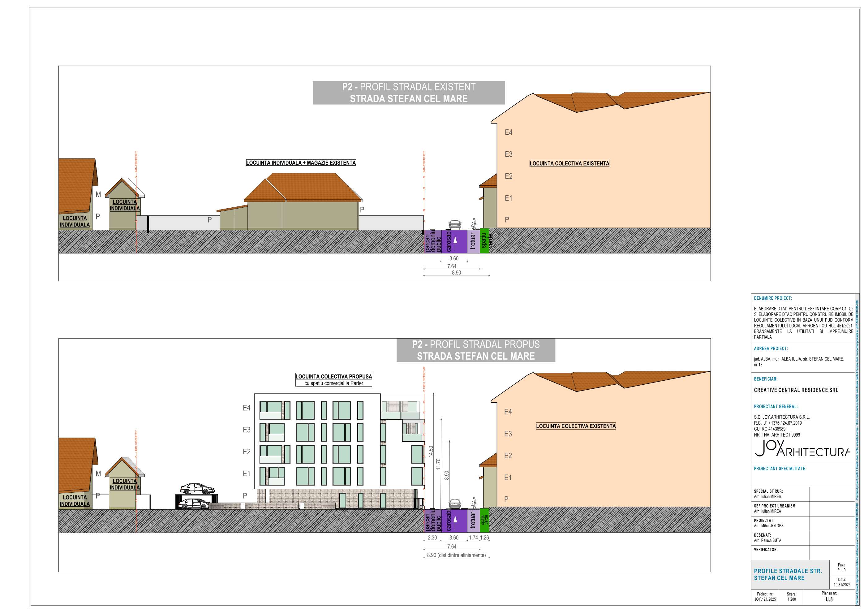Click the 8.90 dist dintre aliniamente dimension
The image size is (868, 614).
[456, 556]
